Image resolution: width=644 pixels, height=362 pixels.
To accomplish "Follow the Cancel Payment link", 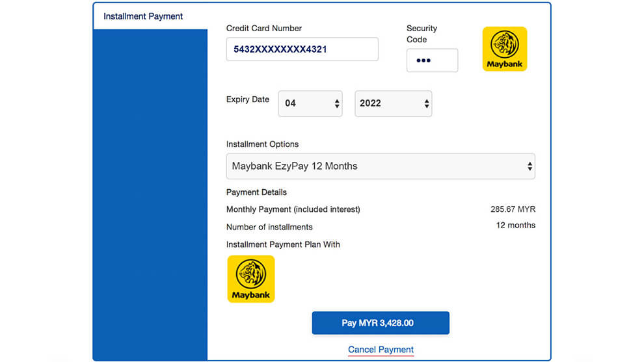I will click(x=381, y=350).
